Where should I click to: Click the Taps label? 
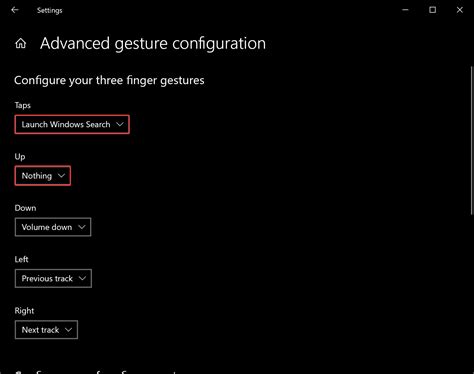pyautogui.click(x=23, y=105)
